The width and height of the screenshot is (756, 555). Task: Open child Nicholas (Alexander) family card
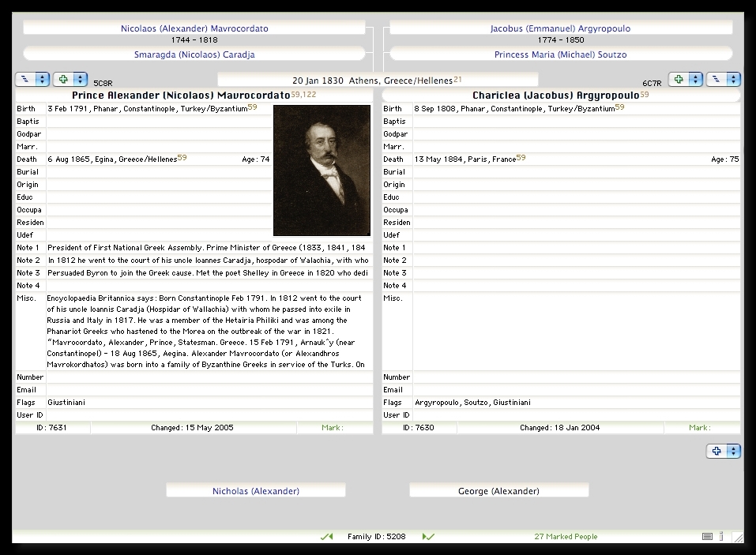click(256, 491)
